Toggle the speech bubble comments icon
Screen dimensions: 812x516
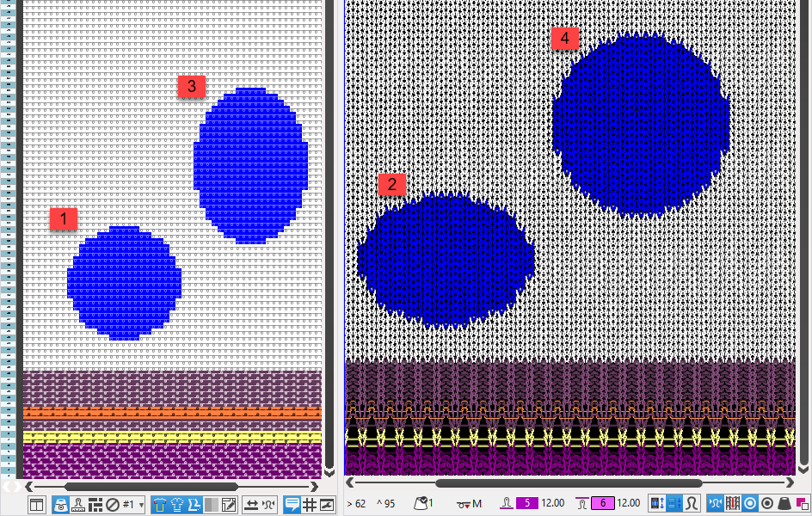tap(292, 505)
